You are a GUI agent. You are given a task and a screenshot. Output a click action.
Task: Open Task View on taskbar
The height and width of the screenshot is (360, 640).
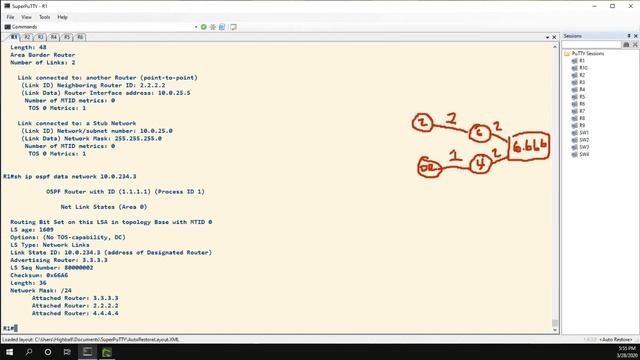[x=67, y=352]
